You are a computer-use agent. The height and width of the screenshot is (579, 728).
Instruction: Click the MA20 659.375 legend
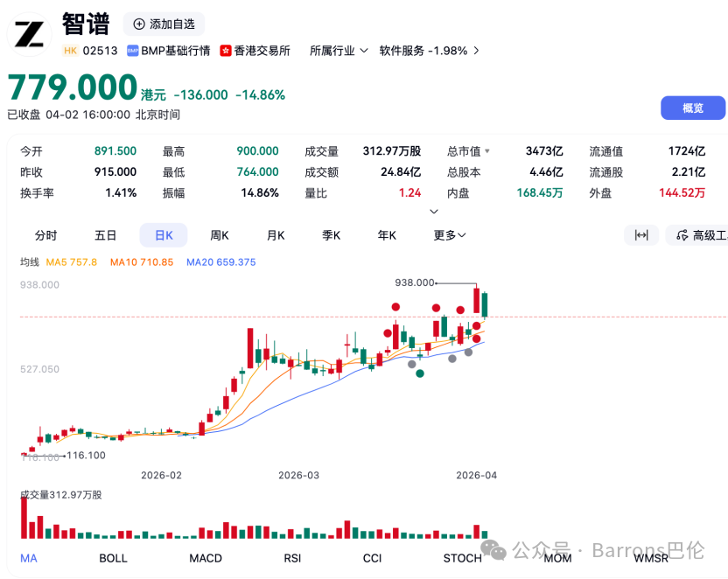[221, 262]
